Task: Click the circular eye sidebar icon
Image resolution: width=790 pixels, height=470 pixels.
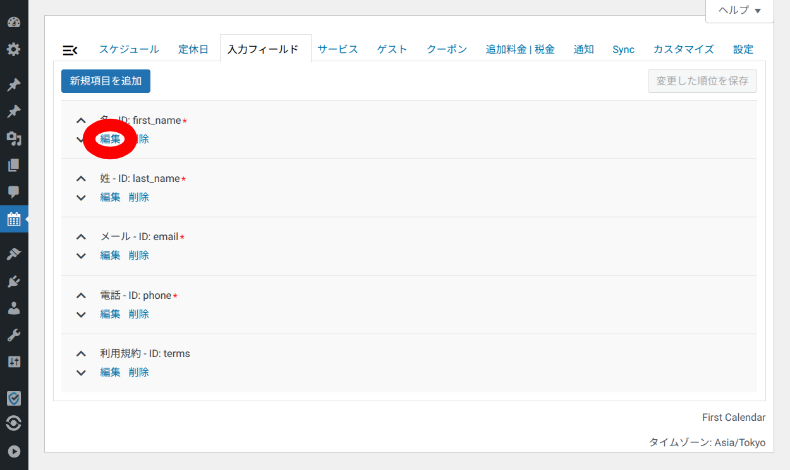Action: pyautogui.click(x=14, y=423)
